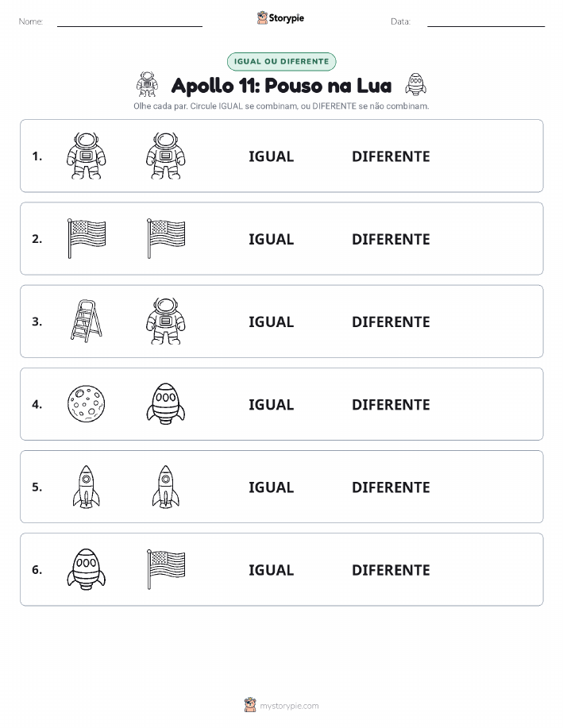
Task: Click the Storypie logo at top
Action: [x=280, y=18]
